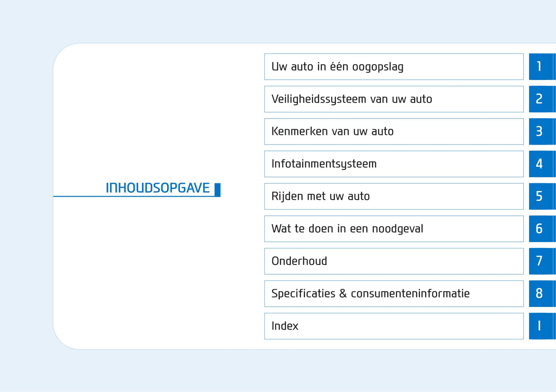
Task: Click the blue square beside INHOUDSOPGAVE
Action: (217, 190)
